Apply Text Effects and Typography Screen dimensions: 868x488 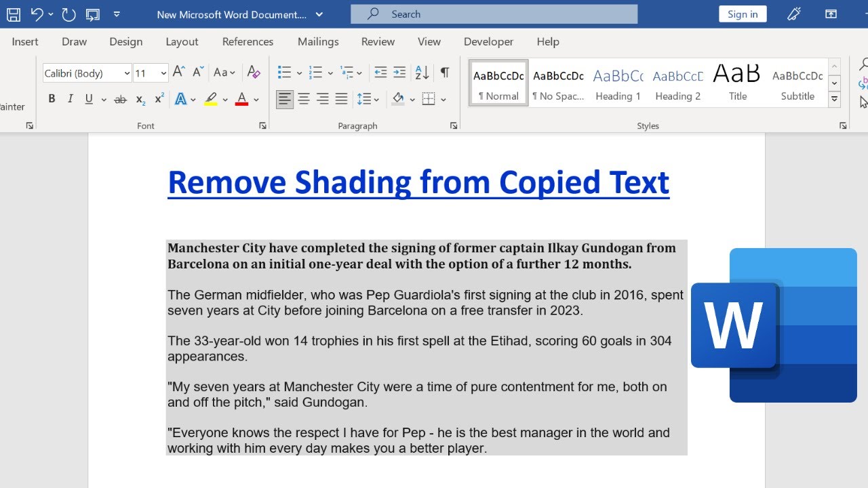(180, 99)
